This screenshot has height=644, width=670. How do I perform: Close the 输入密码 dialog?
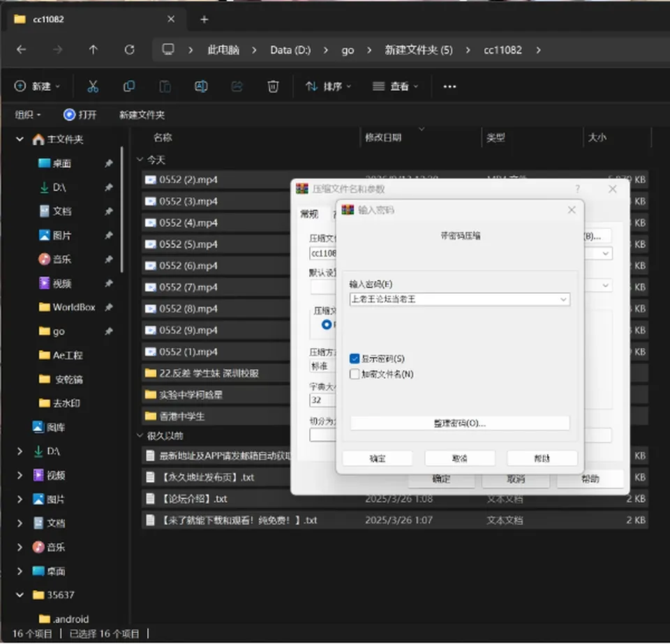572,210
